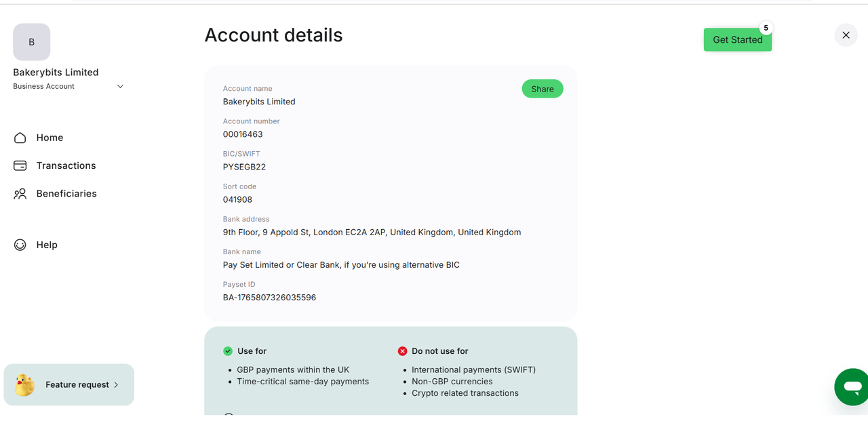Click the Get Started notification badge 5

(x=766, y=28)
